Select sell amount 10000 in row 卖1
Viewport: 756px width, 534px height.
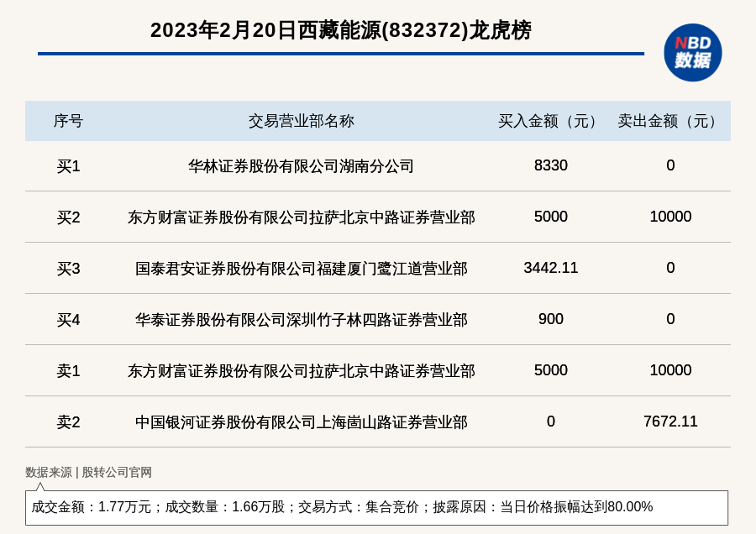tap(670, 369)
